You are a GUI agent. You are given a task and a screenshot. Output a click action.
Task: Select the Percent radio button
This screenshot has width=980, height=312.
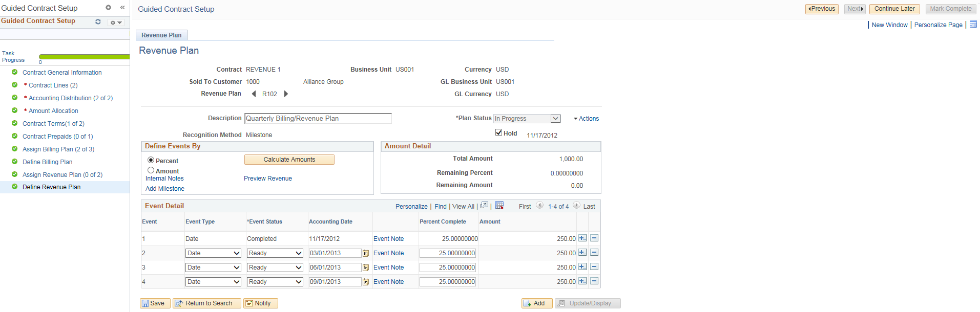pos(151,160)
